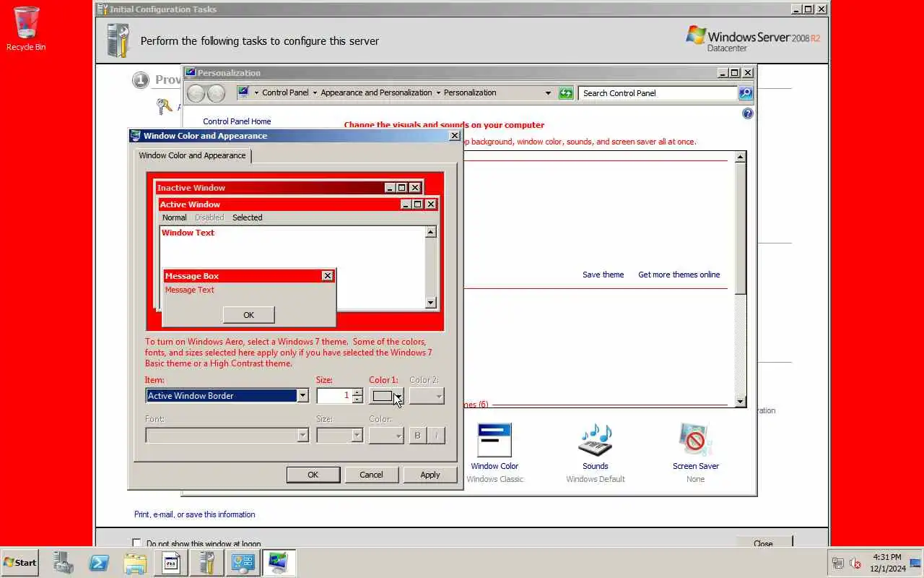924x578 pixels.
Task: Open Windows Explorer folder icon in taskbar
Action: coord(135,562)
